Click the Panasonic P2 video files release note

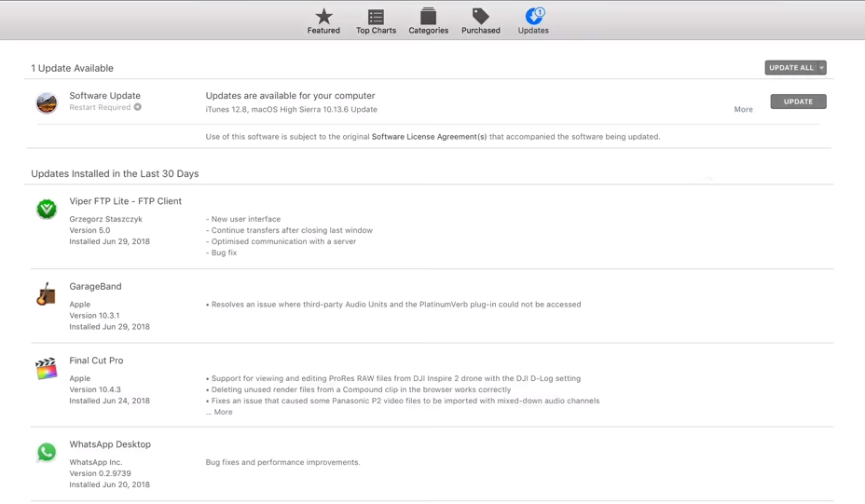tap(403, 401)
